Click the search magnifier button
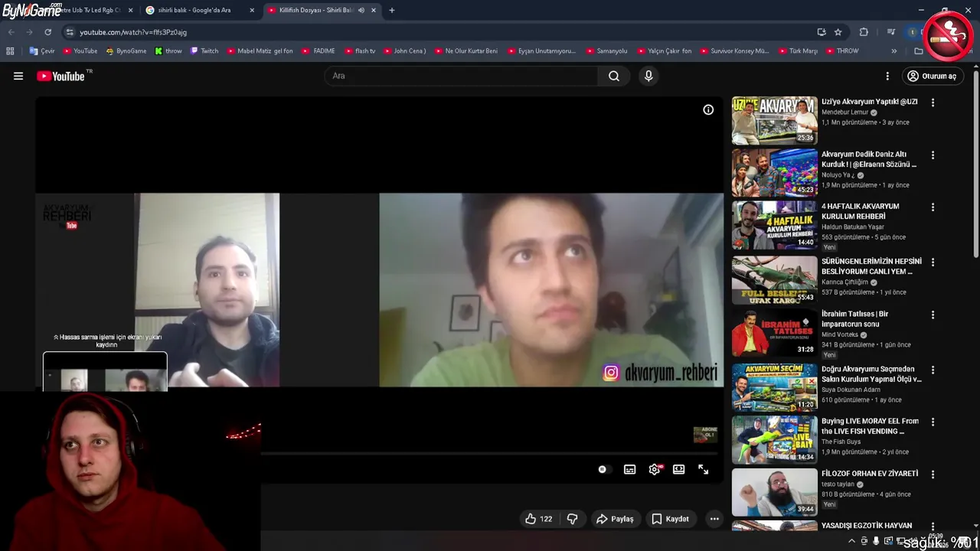Viewport: 980px width, 551px height. tap(614, 76)
